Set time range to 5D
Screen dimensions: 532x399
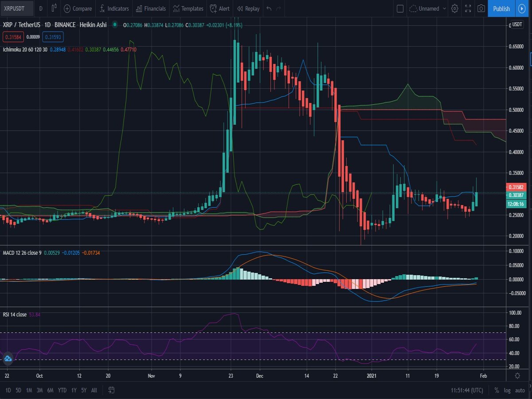(x=18, y=390)
